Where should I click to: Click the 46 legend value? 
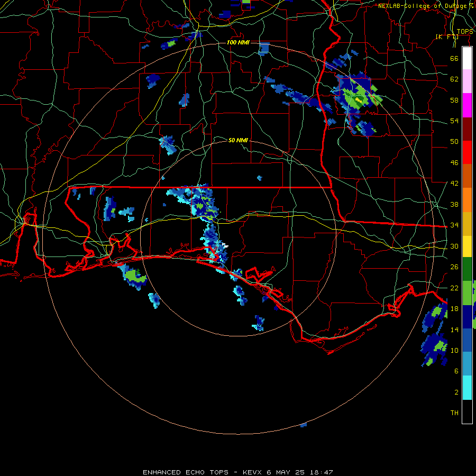point(454,163)
